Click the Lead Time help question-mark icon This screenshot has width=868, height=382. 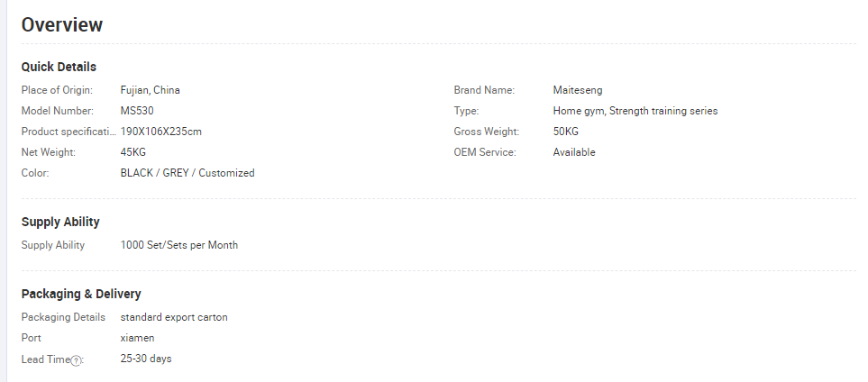[x=77, y=360]
